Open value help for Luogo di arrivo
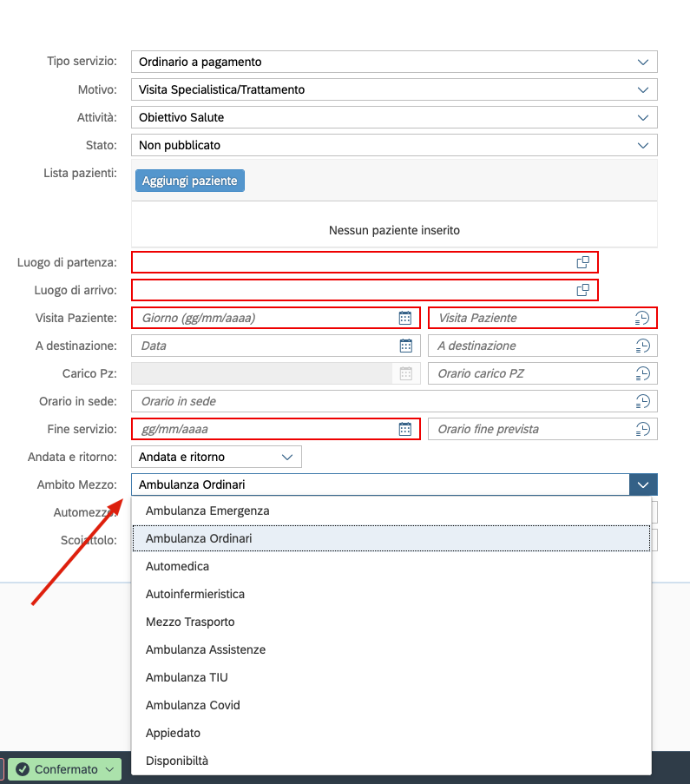The image size is (690, 784). (583, 290)
